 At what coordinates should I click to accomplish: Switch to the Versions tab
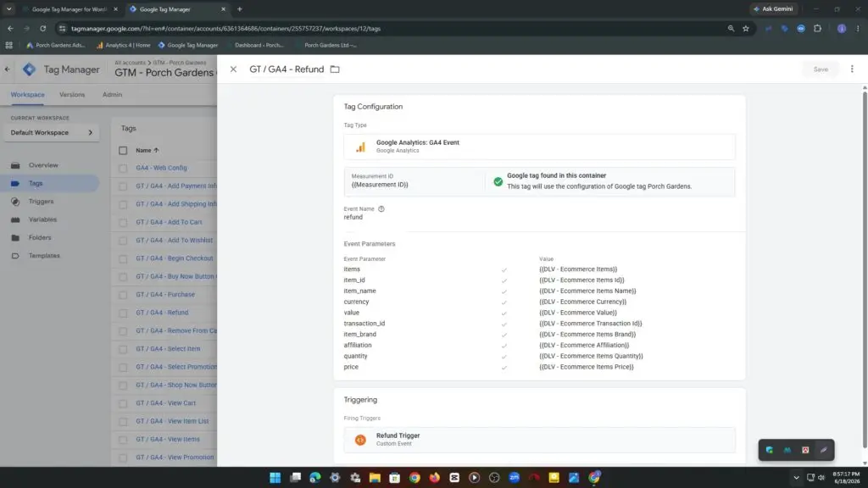(x=72, y=95)
